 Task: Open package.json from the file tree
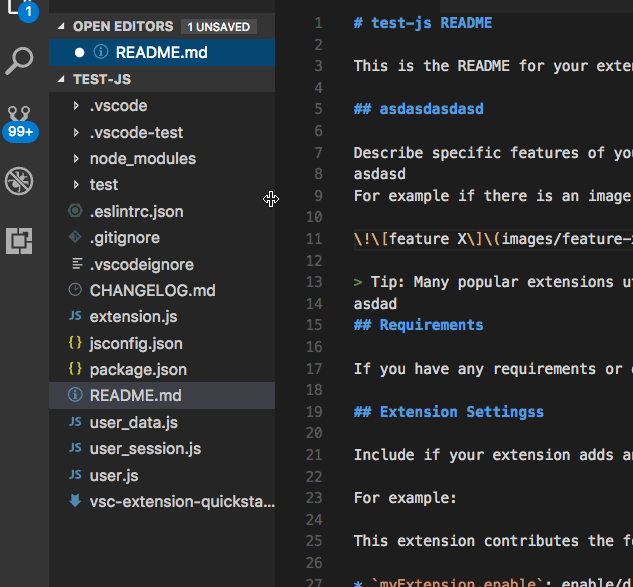162,370
